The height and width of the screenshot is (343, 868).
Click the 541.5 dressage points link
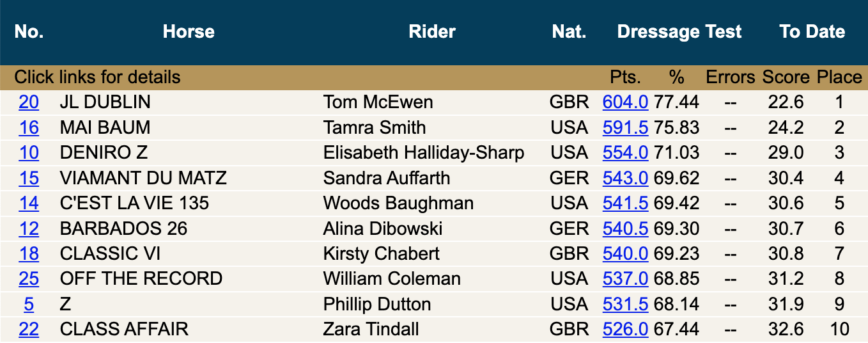(625, 203)
